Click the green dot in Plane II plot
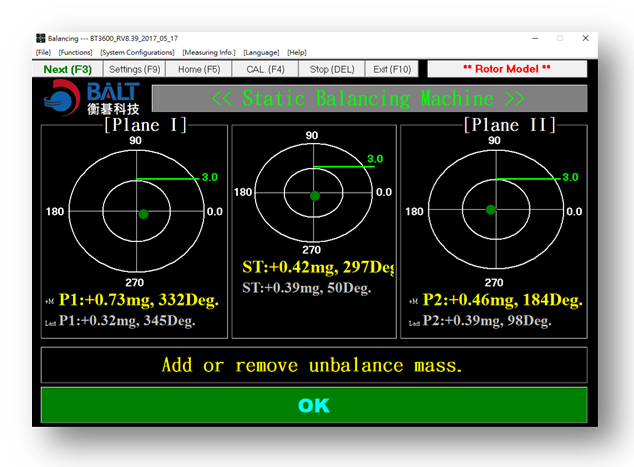Screen dimensions: 634x467 coord(491,209)
